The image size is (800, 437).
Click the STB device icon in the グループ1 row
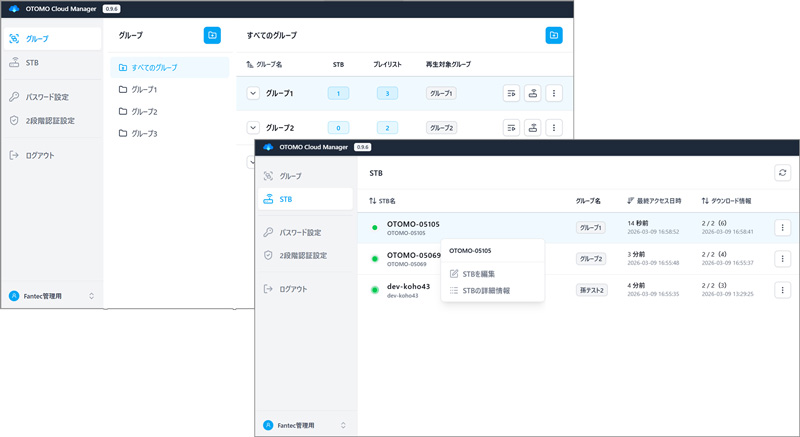[533, 93]
